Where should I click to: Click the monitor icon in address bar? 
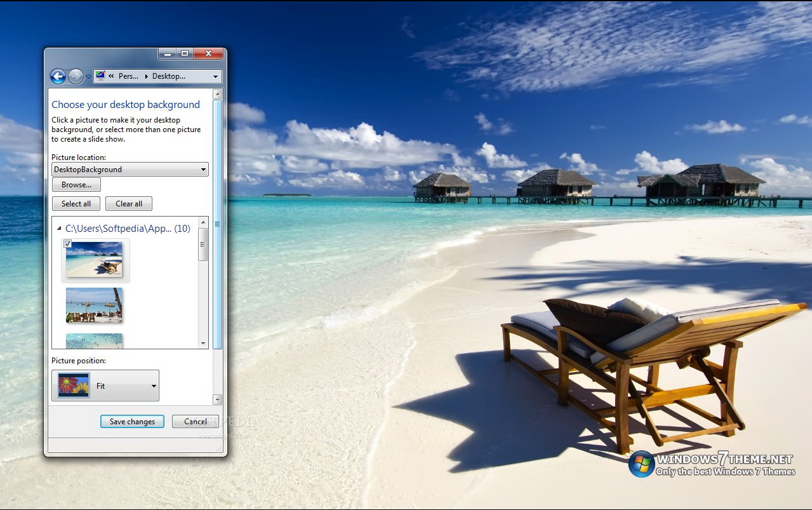coord(100,76)
